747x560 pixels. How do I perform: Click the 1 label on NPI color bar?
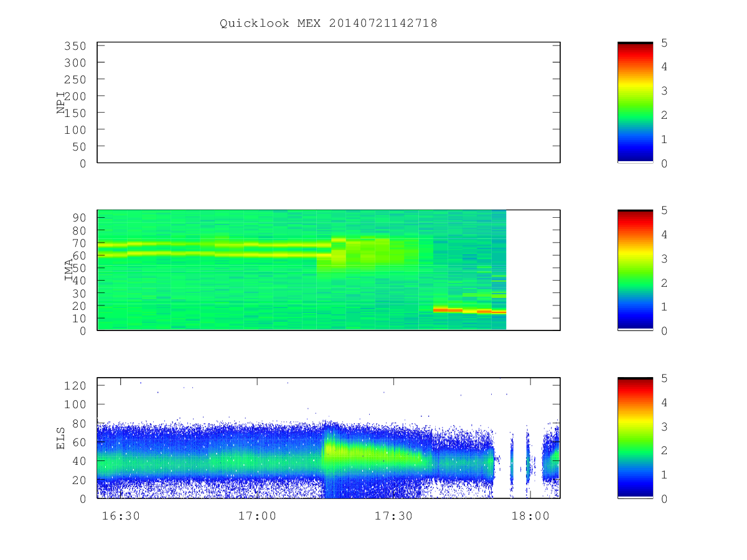click(664, 139)
